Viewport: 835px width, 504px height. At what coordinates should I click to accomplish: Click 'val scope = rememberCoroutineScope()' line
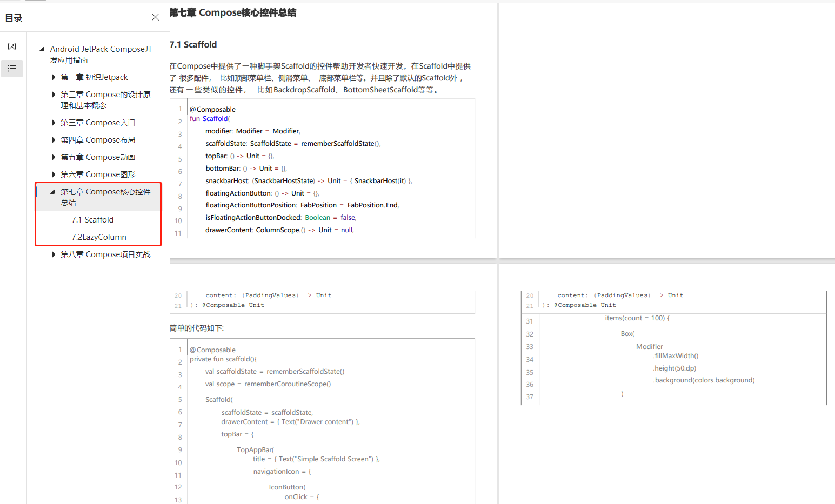(x=268, y=384)
